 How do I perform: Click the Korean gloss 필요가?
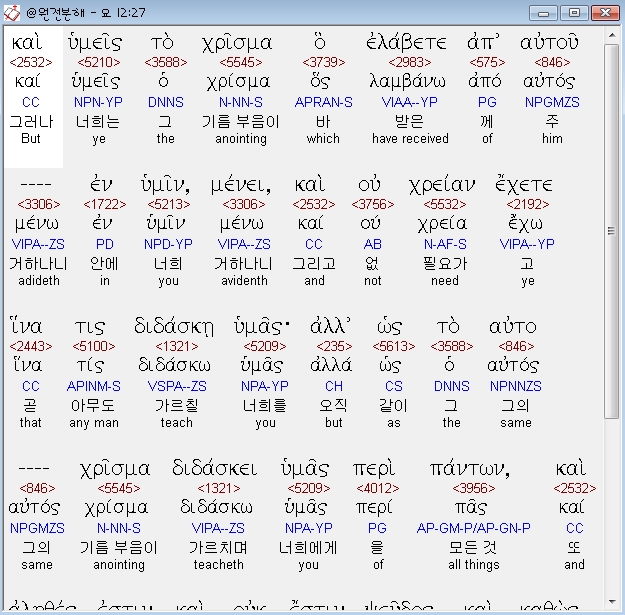pos(445,263)
